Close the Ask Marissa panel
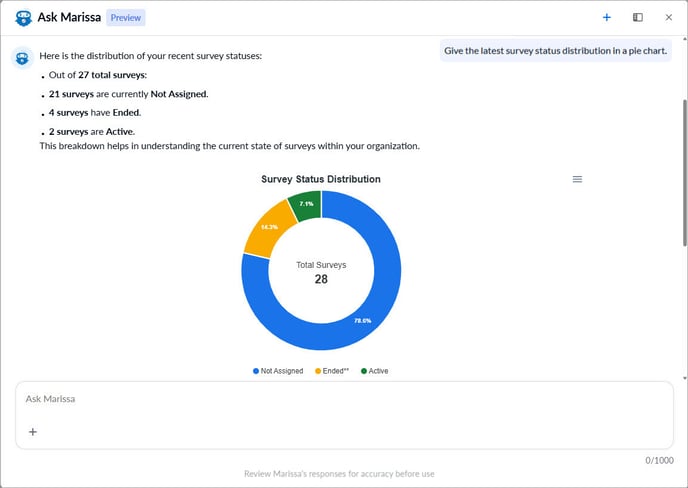688x488 pixels. [x=669, y=17]
